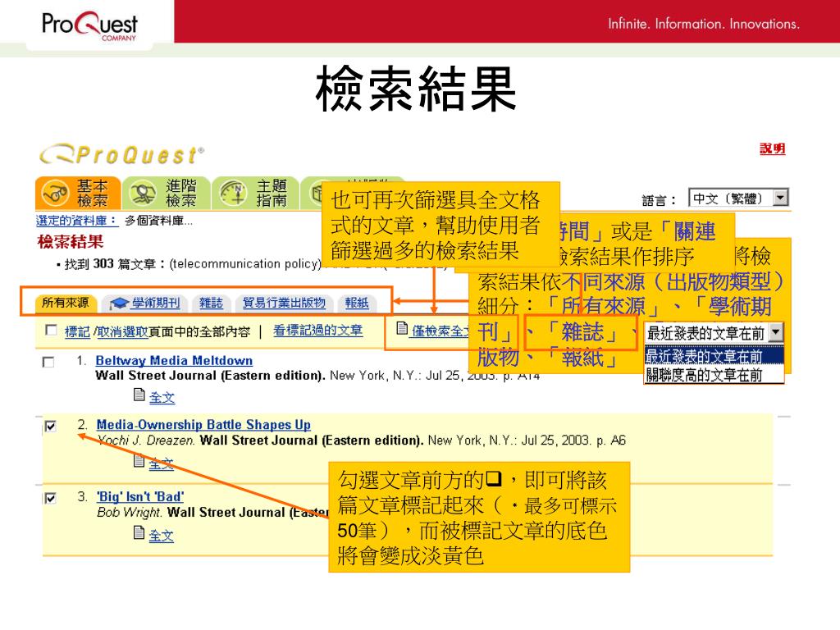
Task: Open the article 'Big' Isn't 'Bad'
Action: click(140, 496)
